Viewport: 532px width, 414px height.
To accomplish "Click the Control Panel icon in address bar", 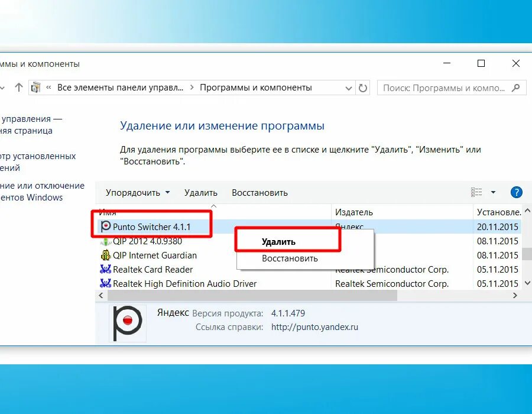I will coord(35,88).
